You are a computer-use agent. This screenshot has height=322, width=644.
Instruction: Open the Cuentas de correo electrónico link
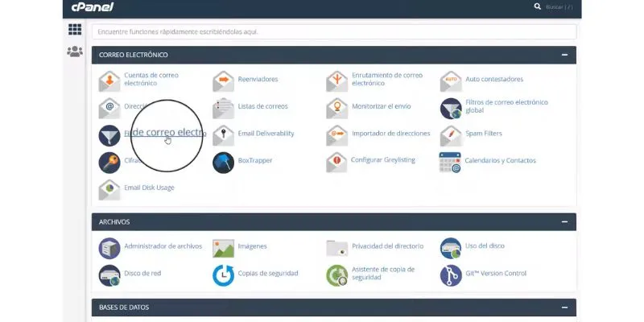[151, 79]
